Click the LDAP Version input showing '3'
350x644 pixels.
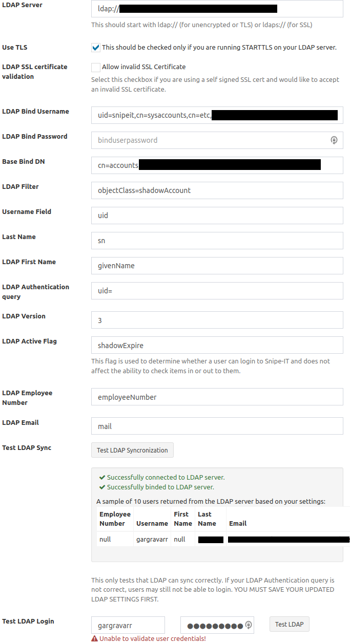(217, 319)
